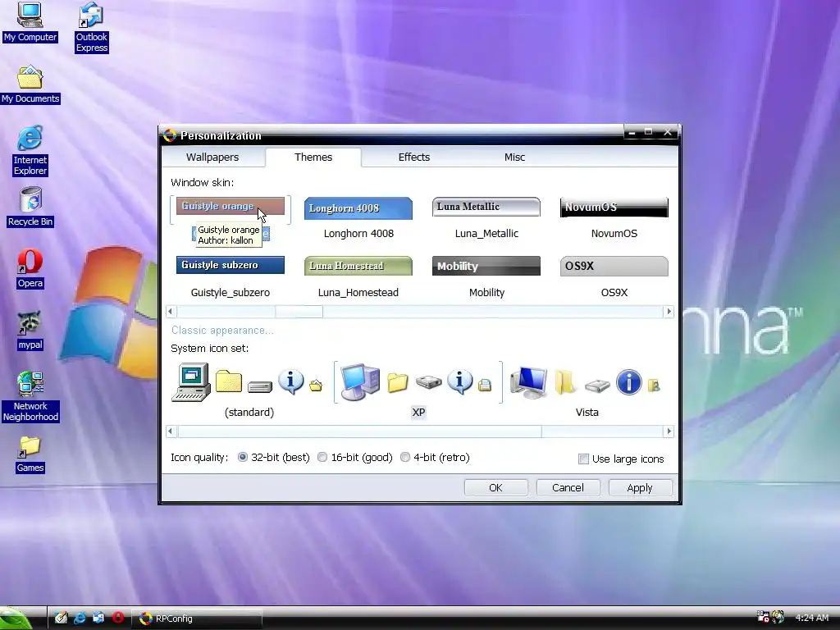Select 32-bit (best) icon quality
The height and width of the screenshot is (630, 840).
coord(273,458)
